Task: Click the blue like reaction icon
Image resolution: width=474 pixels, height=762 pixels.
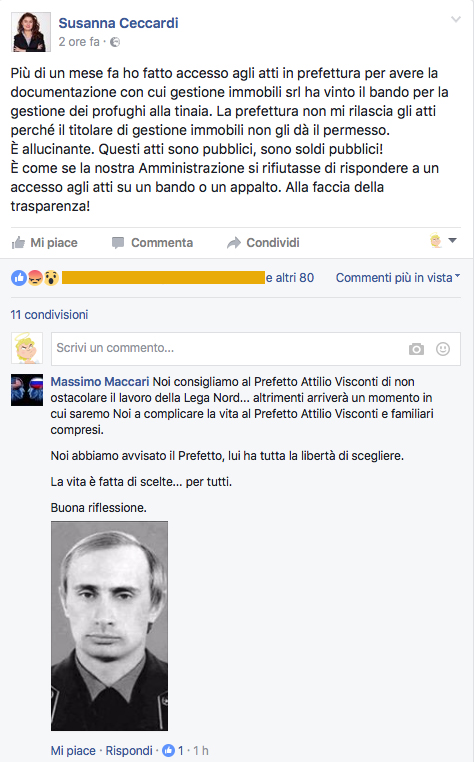Action: click(x=19, y=278)
